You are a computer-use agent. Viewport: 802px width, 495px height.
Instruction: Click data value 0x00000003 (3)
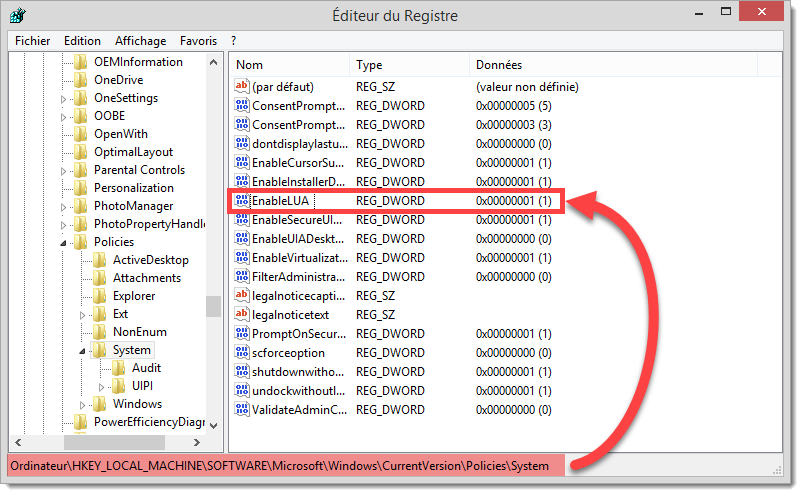(514, 125)
